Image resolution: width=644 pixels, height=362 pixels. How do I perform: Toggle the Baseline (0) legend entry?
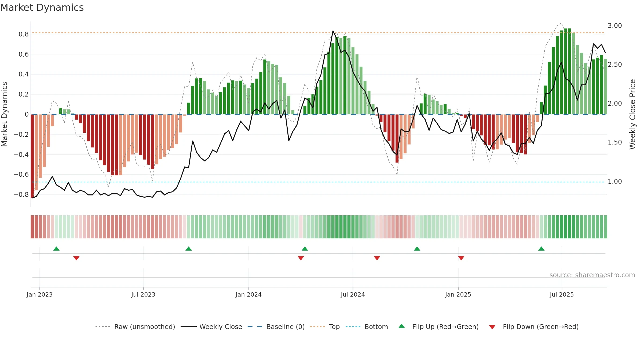[x=276, y=327]
